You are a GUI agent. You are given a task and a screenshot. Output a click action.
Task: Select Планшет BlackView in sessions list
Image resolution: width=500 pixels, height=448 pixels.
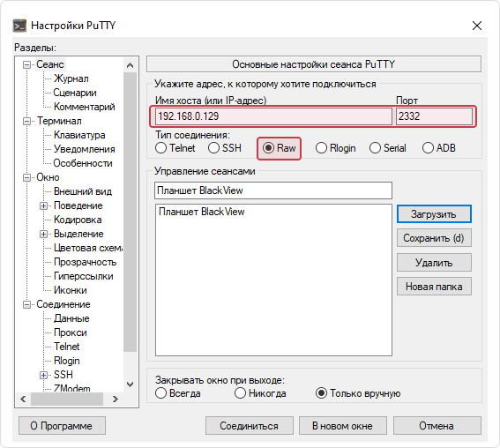pyautogui.click(x=202, y=212)
